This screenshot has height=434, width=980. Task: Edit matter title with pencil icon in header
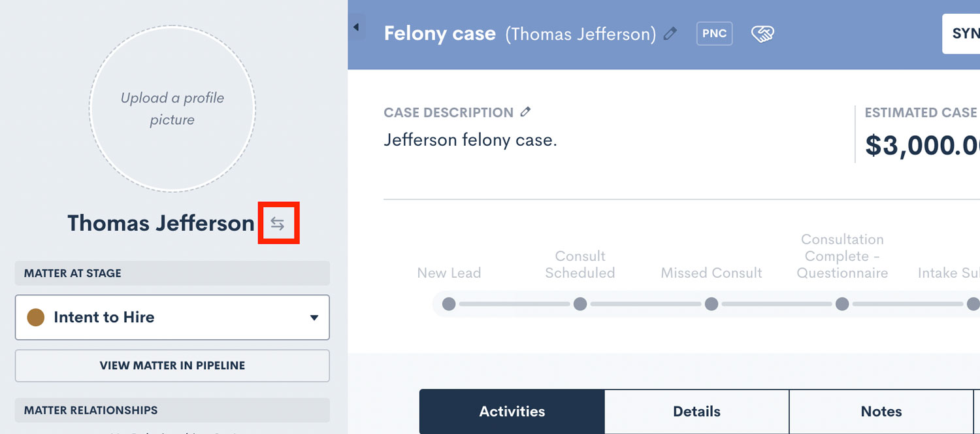click(670, 34)
